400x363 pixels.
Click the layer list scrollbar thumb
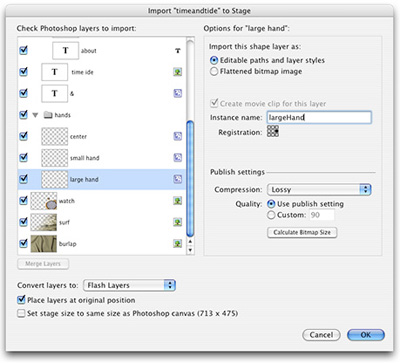click(x=190, y=179)
